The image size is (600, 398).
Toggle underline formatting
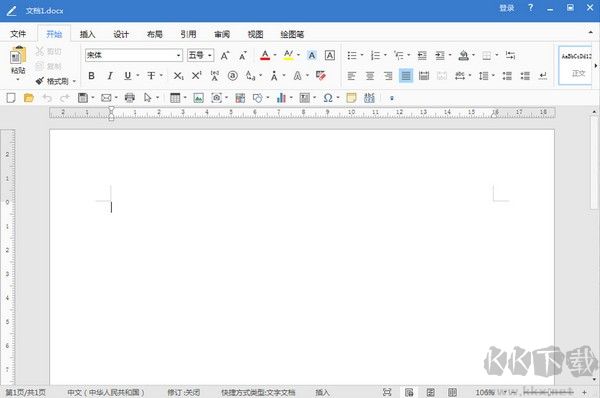[128, 76]
